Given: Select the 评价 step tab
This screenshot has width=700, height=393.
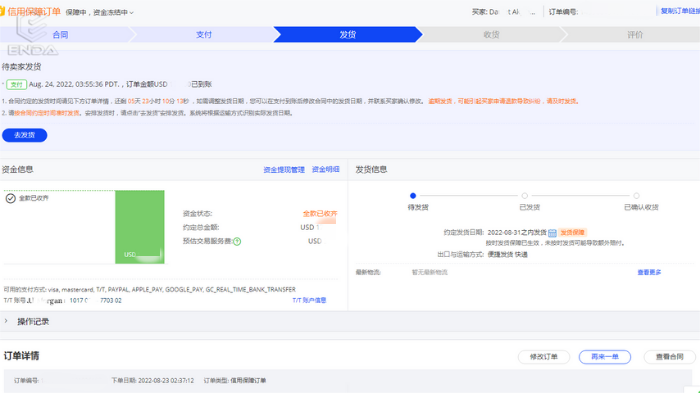Looking at the screenshot, I should click(635, 34).
